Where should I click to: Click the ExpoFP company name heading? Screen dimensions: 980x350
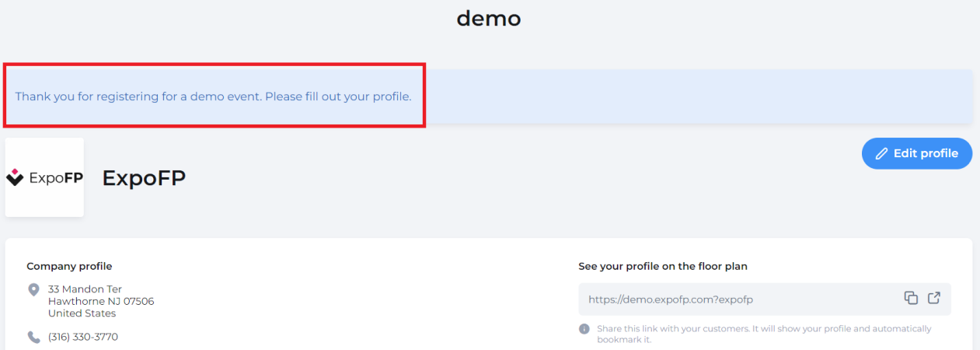145,178
